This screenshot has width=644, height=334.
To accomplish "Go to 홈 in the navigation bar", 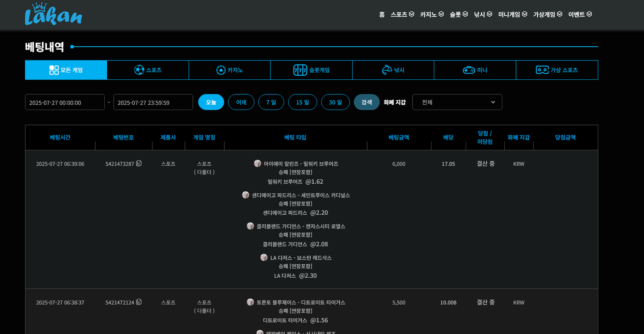I will pyautogui.click(x=382, y=15).
